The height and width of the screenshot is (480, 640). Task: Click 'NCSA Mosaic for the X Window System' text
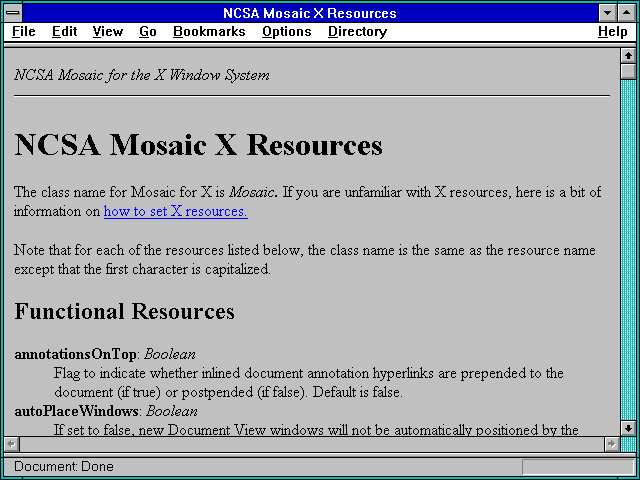(142, 76)
